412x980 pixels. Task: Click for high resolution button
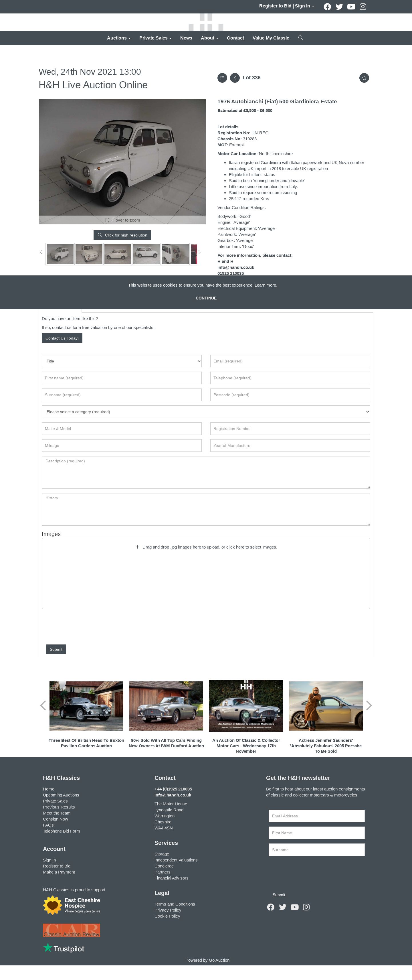pos(122,235)
